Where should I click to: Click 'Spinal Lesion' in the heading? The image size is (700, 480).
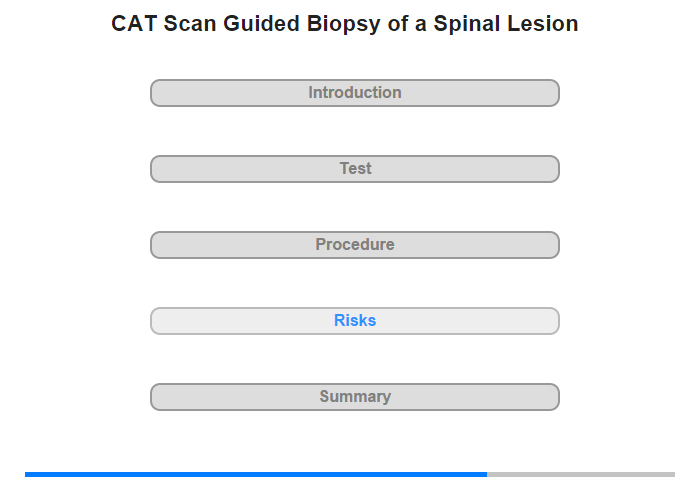pos(506,24)
